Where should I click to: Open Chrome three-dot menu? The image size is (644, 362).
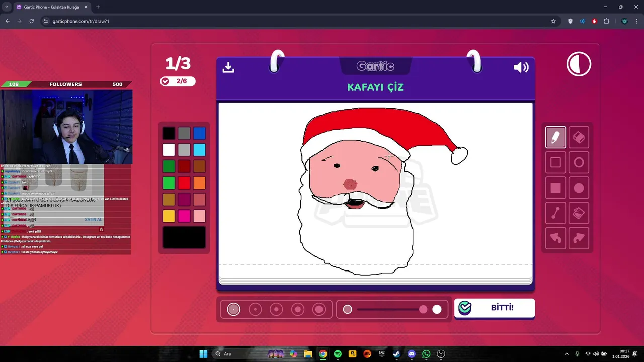(636, 21)
